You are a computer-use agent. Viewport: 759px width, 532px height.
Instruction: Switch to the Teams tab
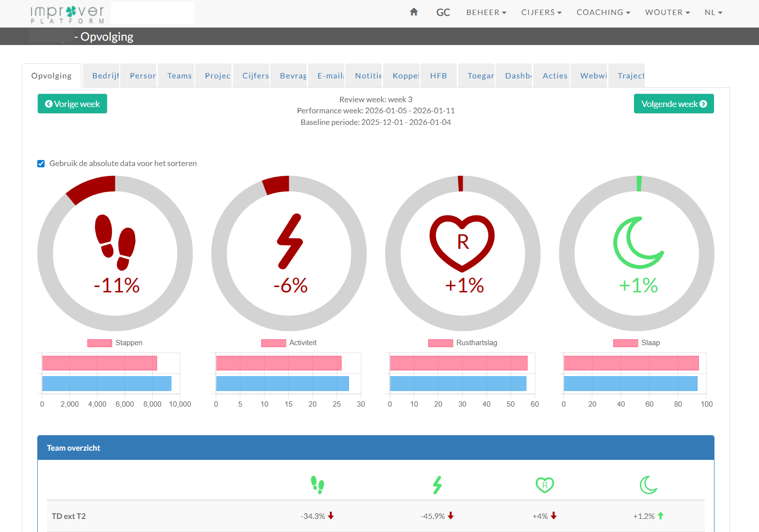[179, 76]
